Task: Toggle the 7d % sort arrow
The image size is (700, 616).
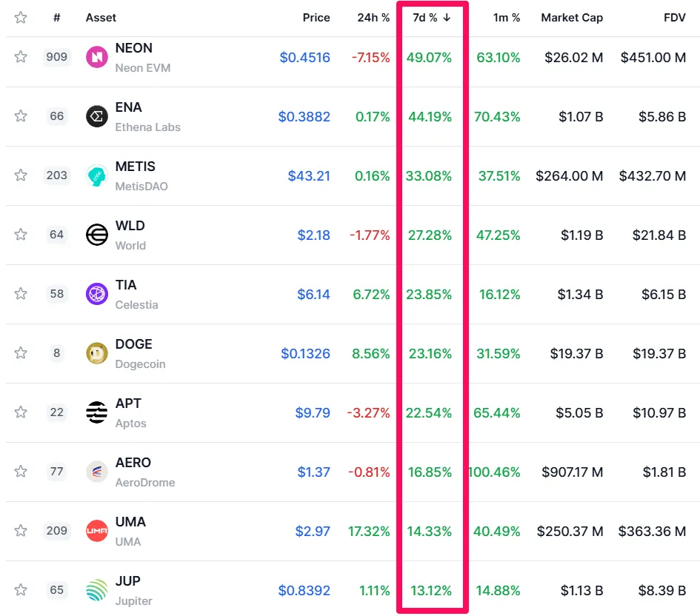Action: [x=447, y=18]
